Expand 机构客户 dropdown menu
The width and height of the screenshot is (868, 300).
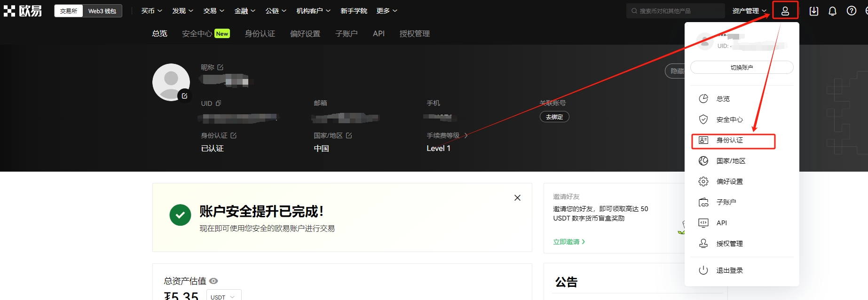click(313, 11)
